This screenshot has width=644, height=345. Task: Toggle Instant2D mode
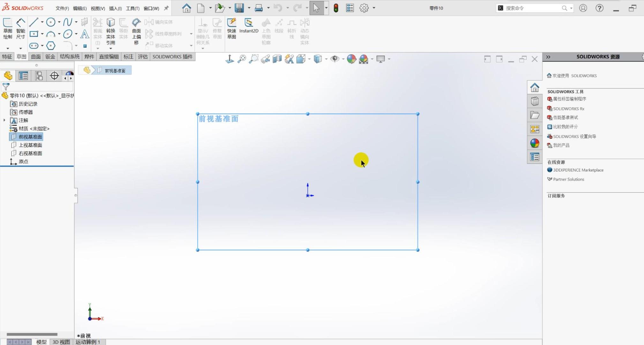click(249, 26)
